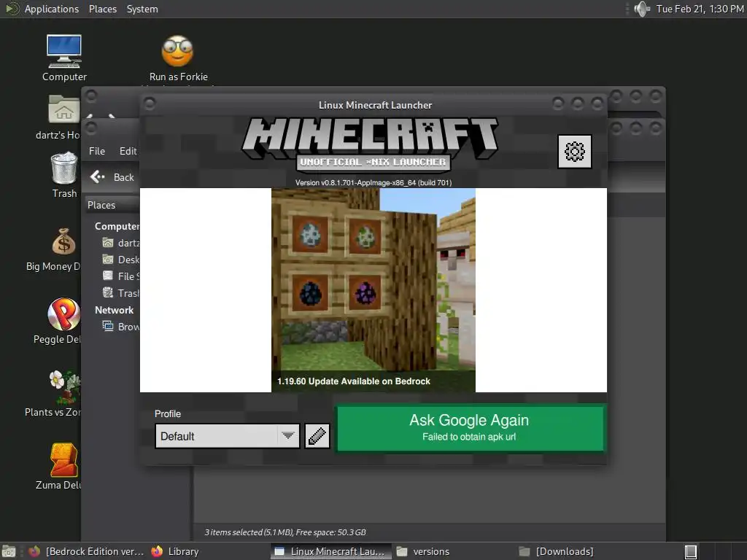Click the Ask Google Again button
The height and width of the screenshot is (560, 747).
pyautogui.click(x=470, y=427)
